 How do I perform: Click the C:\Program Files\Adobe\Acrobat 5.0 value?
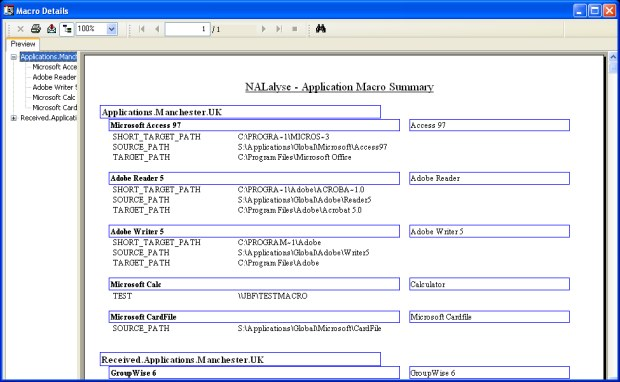[300, 210]
